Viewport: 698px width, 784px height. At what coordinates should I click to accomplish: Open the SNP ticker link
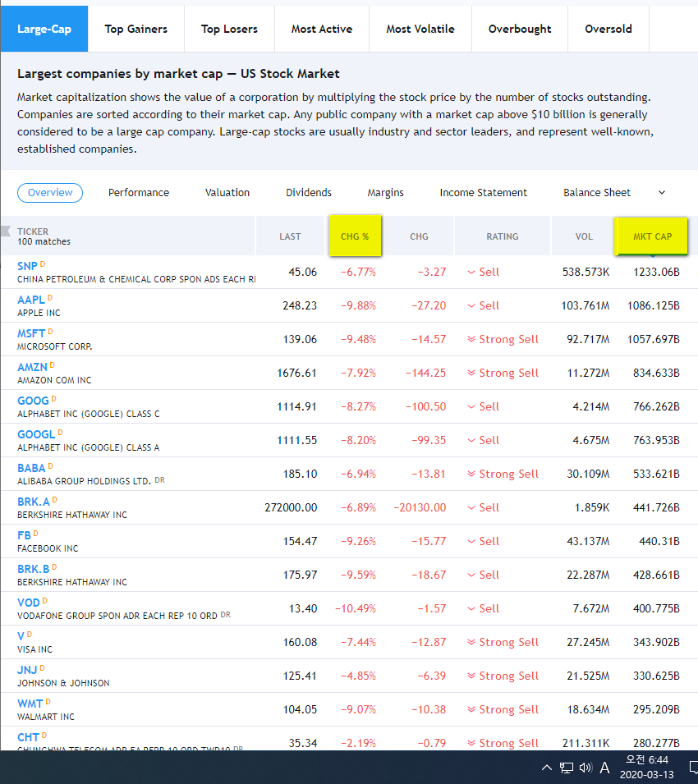pyautogui.click(x=27, y=266)
